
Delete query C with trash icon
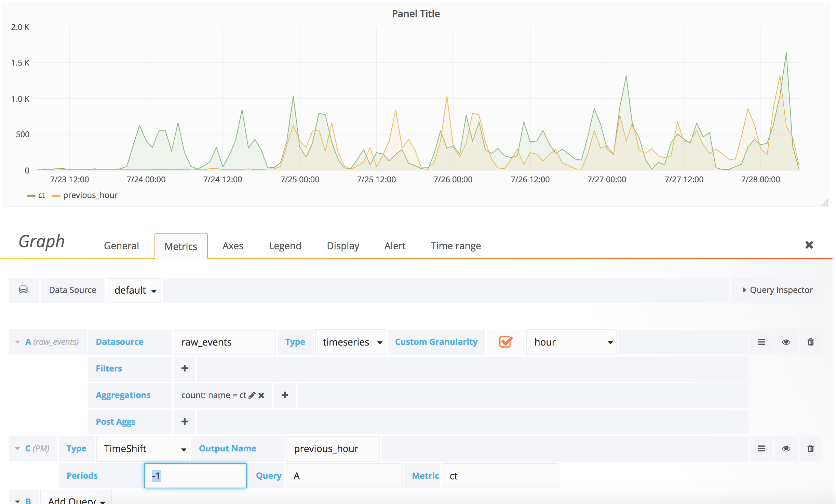pos(810,448)
